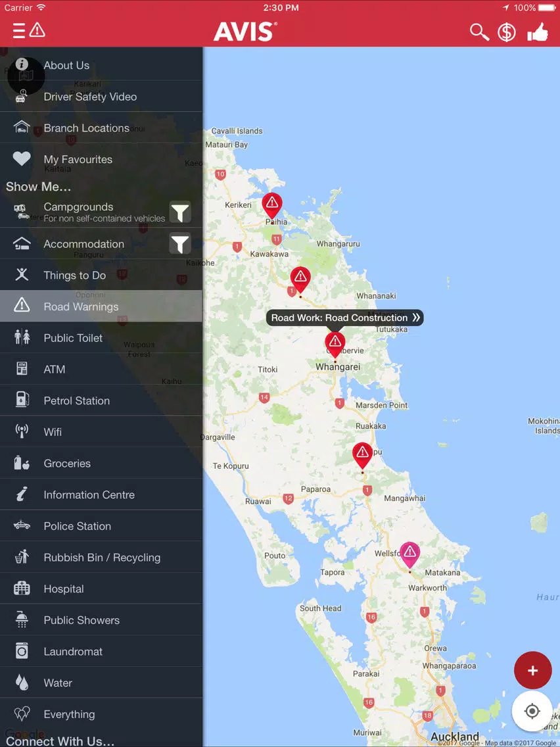The width and height of the screenshot is (560, 747).
Task: Select Police Station menu item
Action: [101, 526]
